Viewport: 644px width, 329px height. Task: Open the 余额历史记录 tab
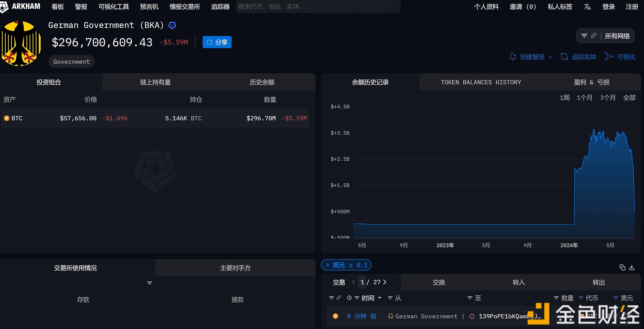pos(370,82)
